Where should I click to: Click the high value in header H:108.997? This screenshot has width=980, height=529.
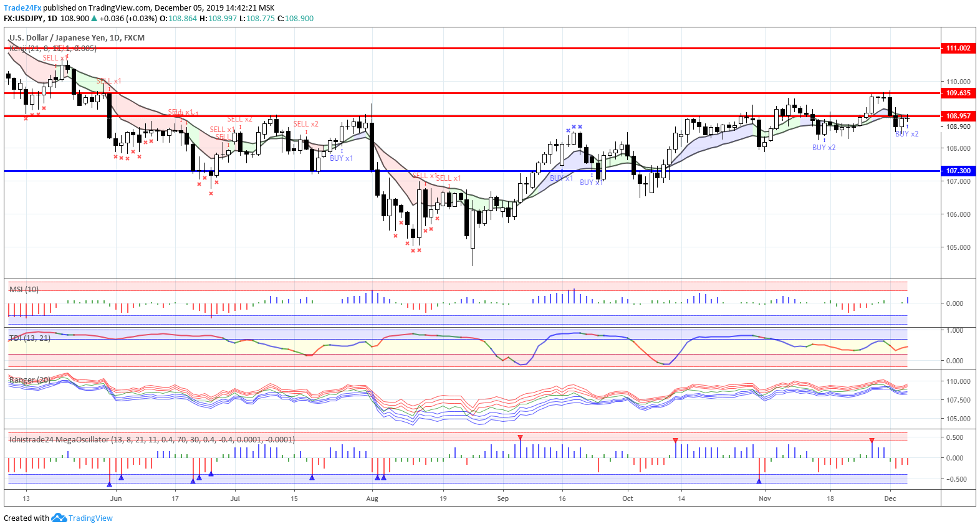click(218, 19)
